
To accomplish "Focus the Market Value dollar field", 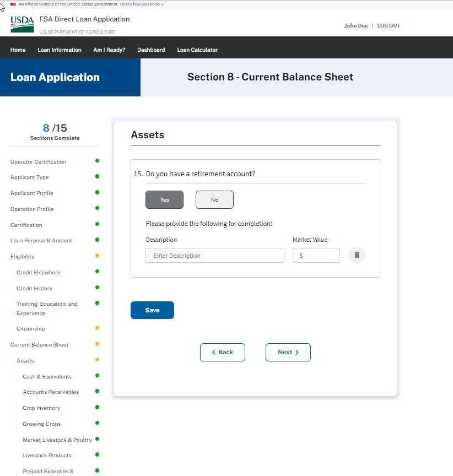I will (x=316, y=256).
